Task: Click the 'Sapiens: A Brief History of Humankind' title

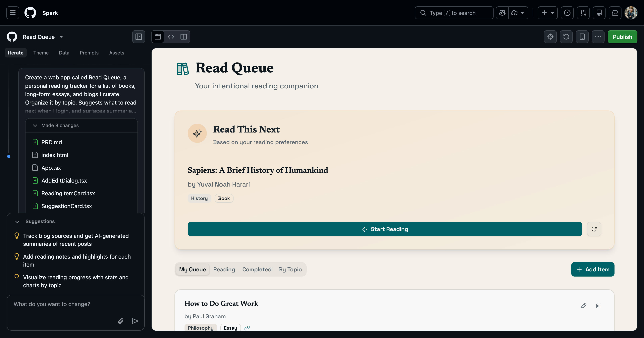Action: pyautogui.click(x=258, y=170)
